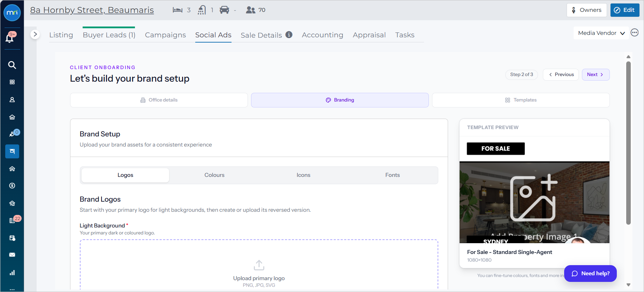The image size is (644, 292).
Task: Click the Edit button
Action: (625, 10)
